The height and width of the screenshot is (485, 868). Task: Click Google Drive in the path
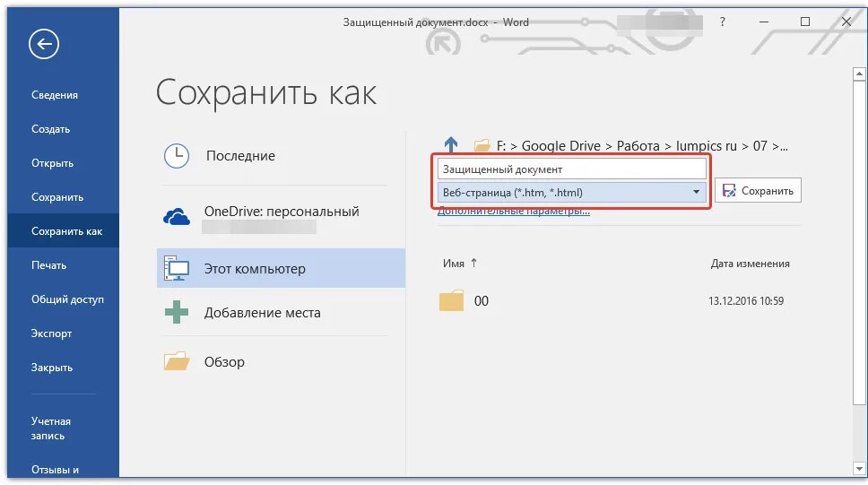coord(560,145)
